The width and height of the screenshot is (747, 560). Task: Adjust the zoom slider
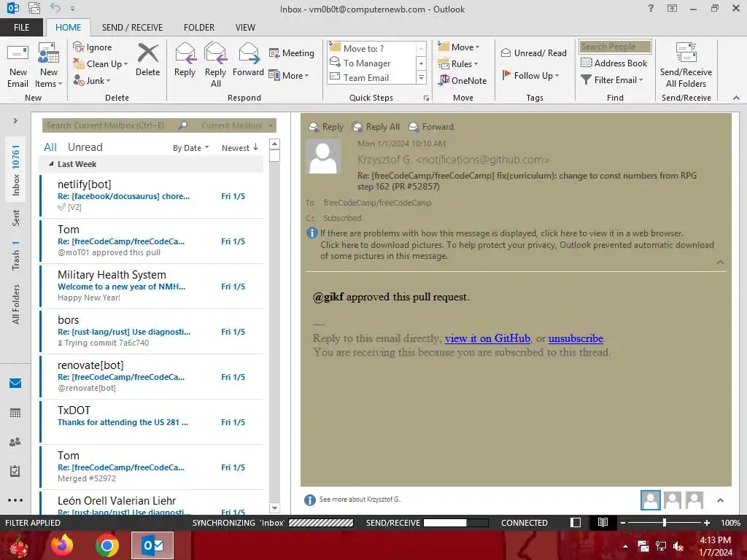[665, 522]
